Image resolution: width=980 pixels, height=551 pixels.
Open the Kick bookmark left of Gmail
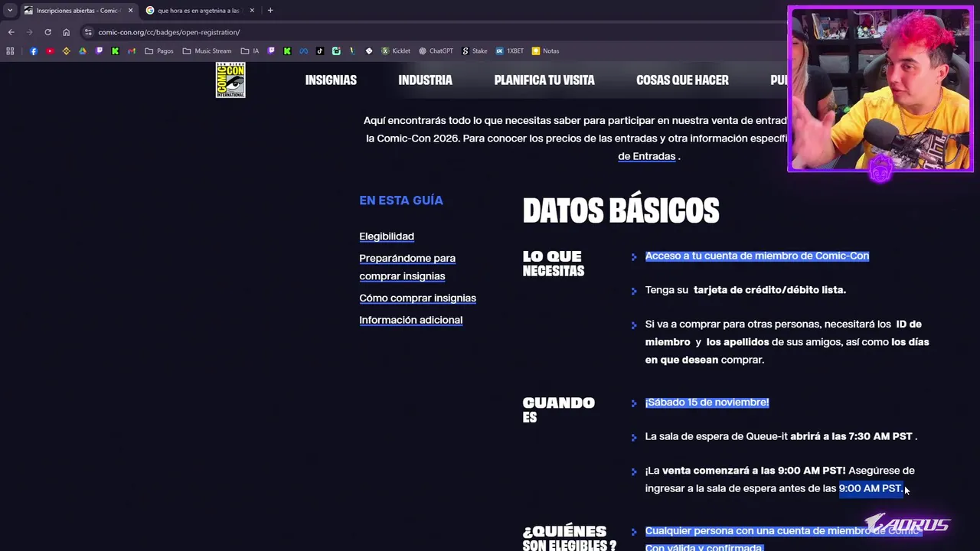(x=116, y=51)
